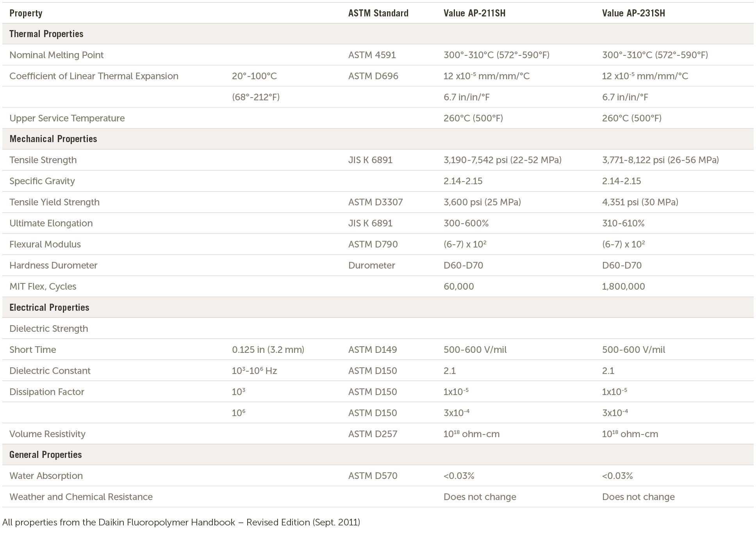Click the Electrical Properties section heading

(x=49, y=308)
